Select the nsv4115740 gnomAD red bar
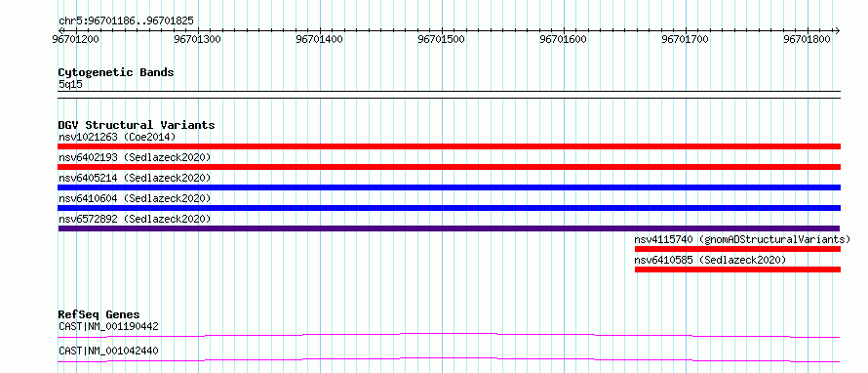The height and width of the screenshot is (373, 868). 737,249
